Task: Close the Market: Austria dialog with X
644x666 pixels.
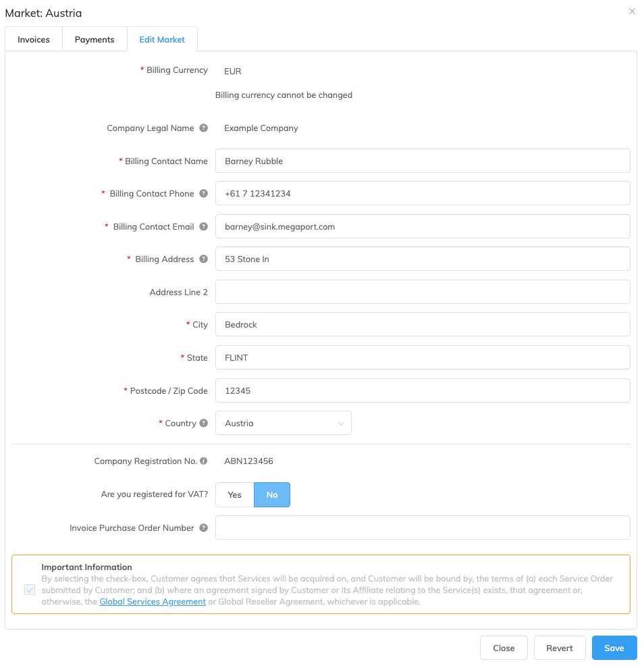Action: 632,11
